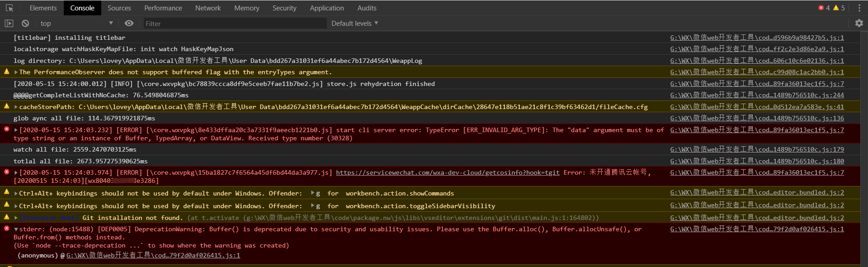The width and height of the screenshot is (868, 267).
Task: Select the 'totlal all file' log line
Action: pos(80,162)
